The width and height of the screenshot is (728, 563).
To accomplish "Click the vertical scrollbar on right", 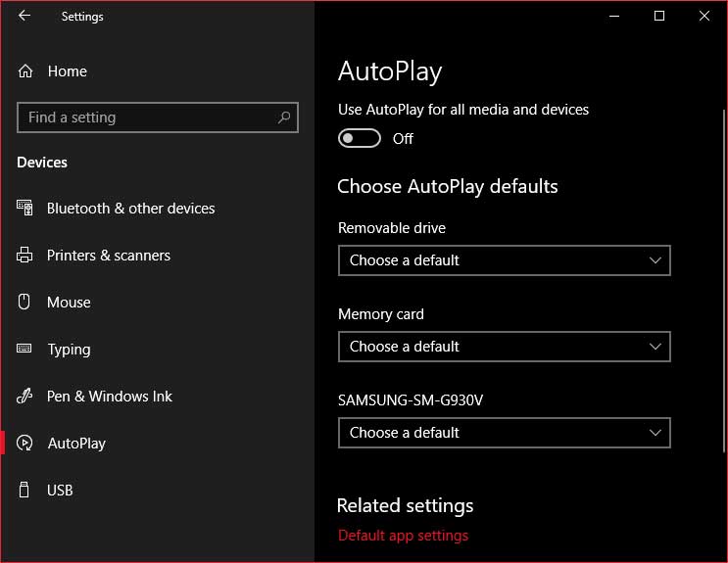I will click(x=723, y=280).
